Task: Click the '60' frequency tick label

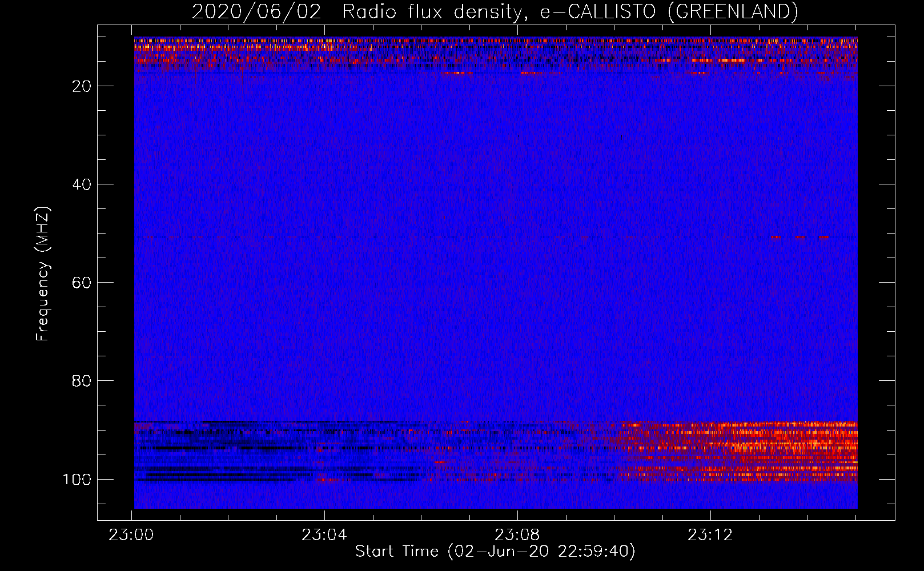Action: pyautogui.click(x=82, y=283)
